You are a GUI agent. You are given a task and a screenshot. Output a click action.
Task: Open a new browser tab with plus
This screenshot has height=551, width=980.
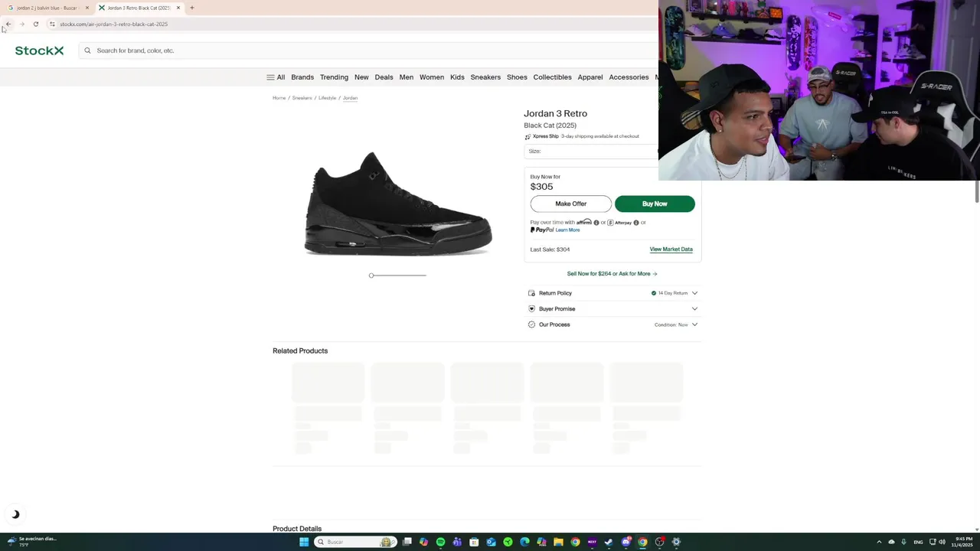click(191, 8)
